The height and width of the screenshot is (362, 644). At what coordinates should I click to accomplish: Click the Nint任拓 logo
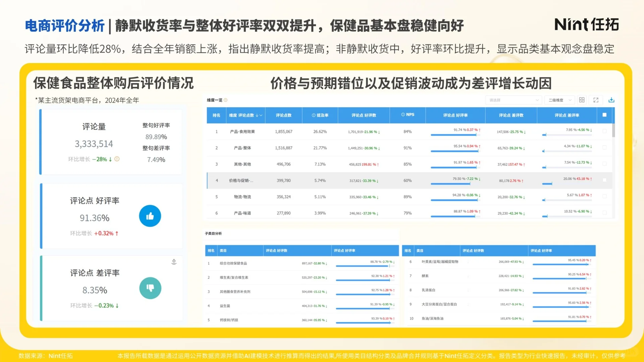[x=587, y=25]
